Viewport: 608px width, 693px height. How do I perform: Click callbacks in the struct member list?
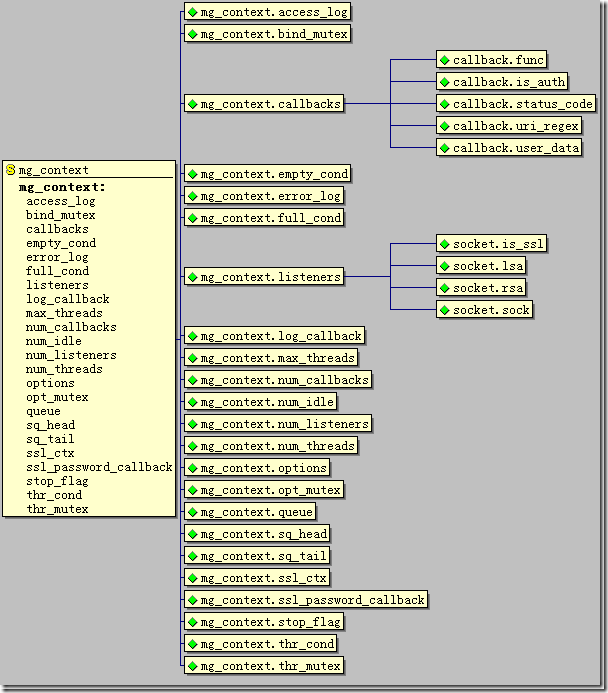[57, 229]
